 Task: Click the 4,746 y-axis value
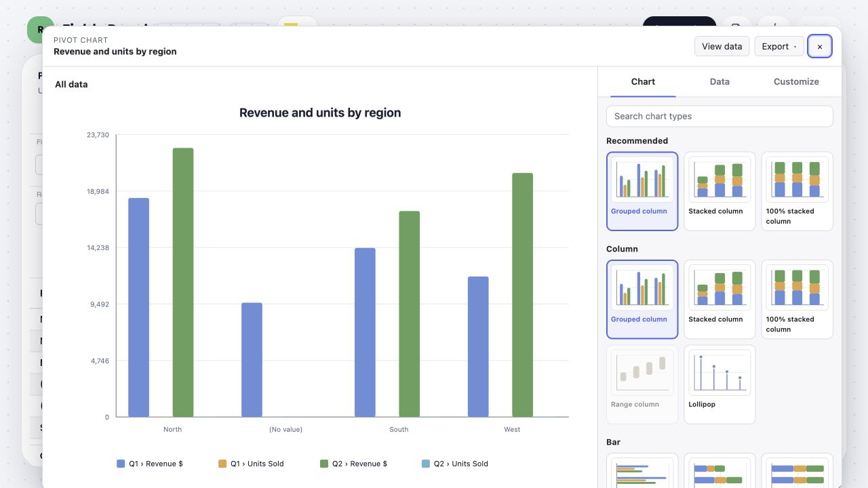tap(100, 361)
